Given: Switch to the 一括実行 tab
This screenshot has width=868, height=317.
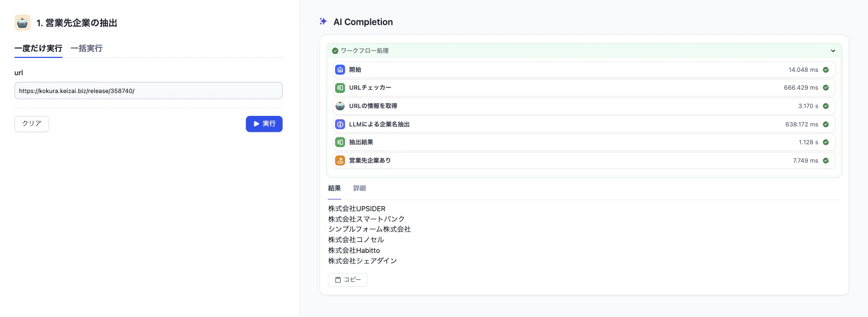Looking at the screenshot, I should [86, 48].
